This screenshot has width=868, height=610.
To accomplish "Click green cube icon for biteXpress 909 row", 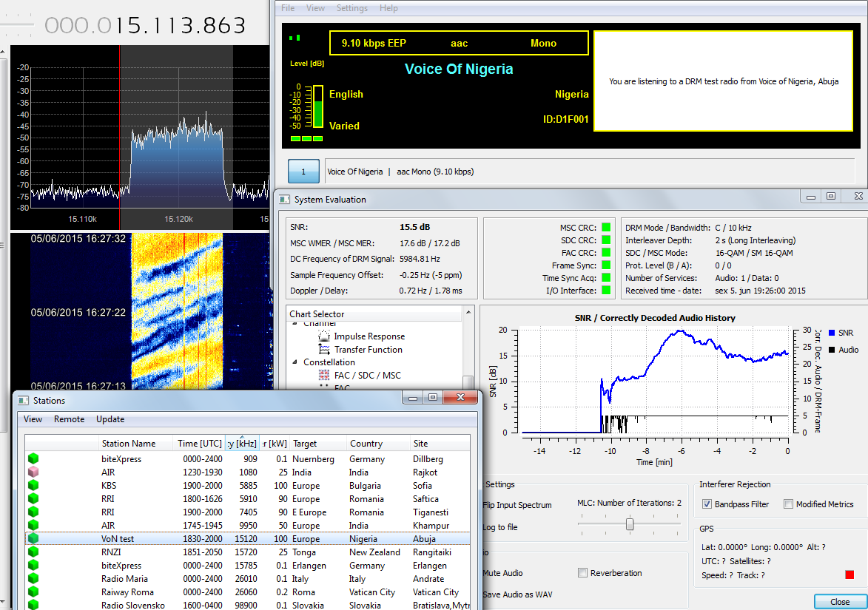I will pyautogui.click(x=33, y=458).
